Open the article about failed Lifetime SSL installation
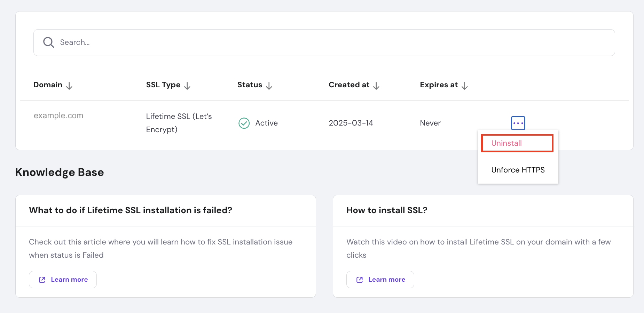Screen dimensions: 644x313 point(131,210)
